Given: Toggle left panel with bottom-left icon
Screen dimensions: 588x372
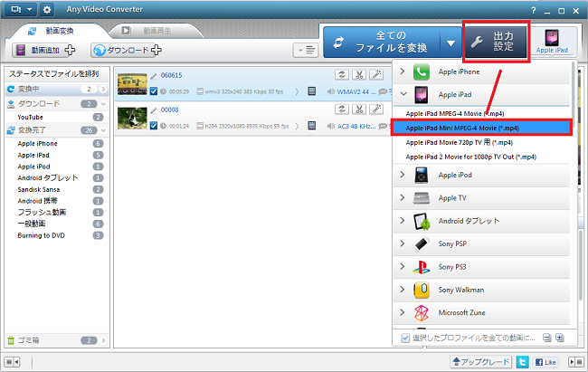Looking at the screenshot, I should [12, 362].
